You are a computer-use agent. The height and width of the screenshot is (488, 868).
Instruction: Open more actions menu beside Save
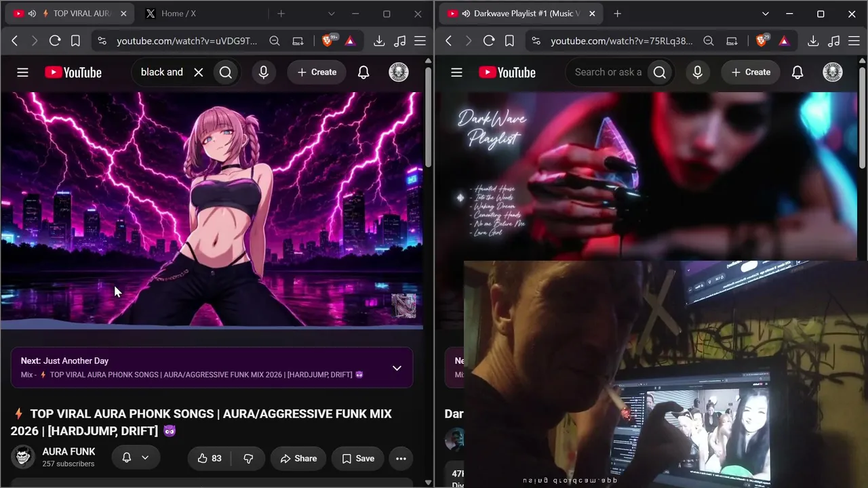[401, 458]
